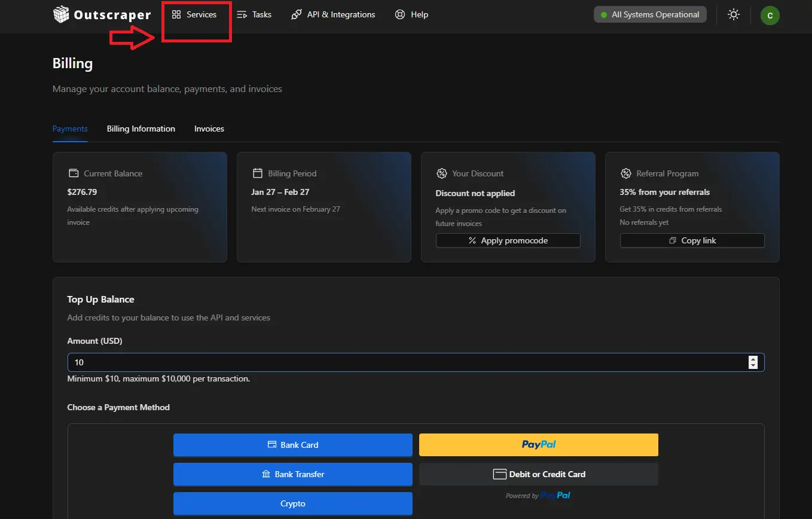The image size is (812, 519).
Task: Click the Current Balance wallet icon
Action: tap(74, 173)
